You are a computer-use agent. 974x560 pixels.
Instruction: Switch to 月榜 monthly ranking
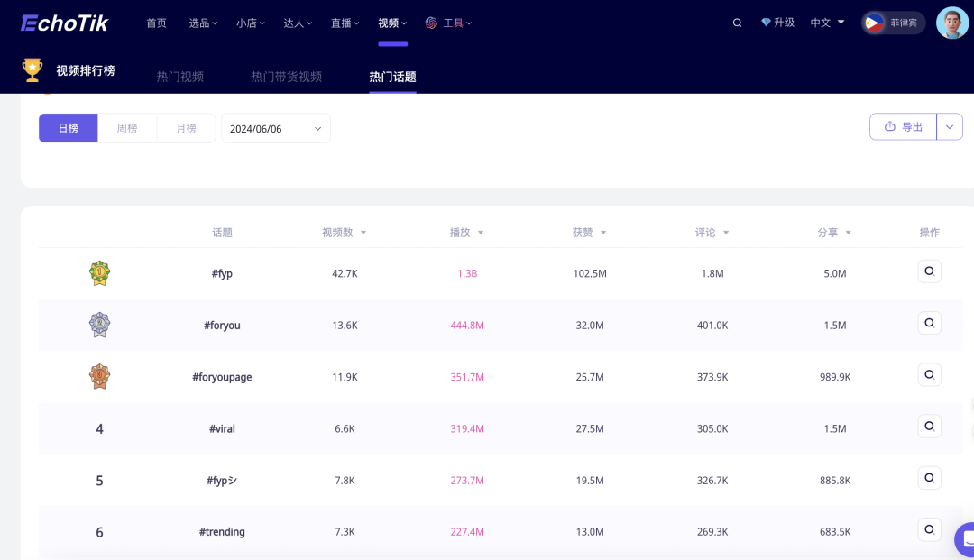tap(187, 128)
